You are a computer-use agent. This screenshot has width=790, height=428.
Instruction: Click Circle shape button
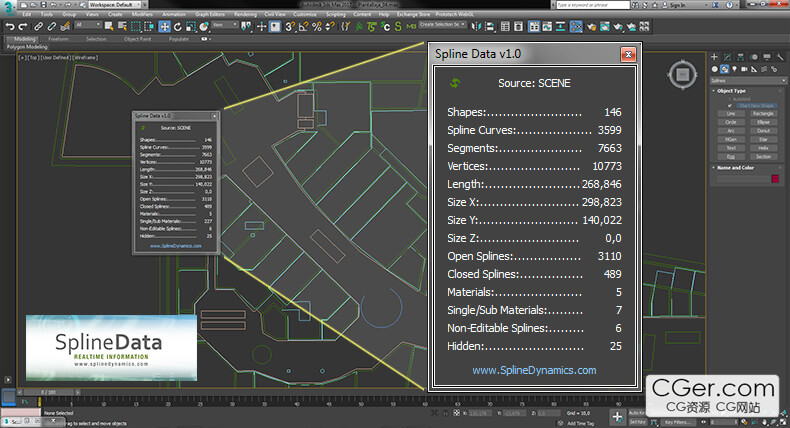(x=731, y=123)
